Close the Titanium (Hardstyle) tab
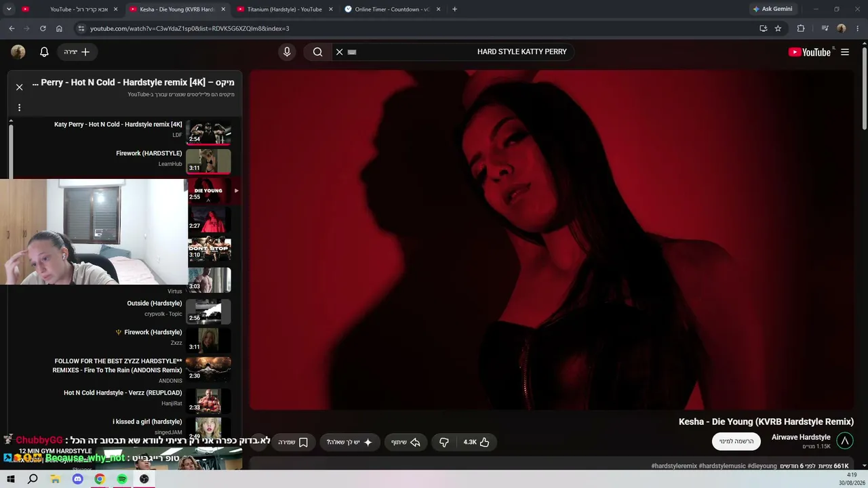 (331, 9)
